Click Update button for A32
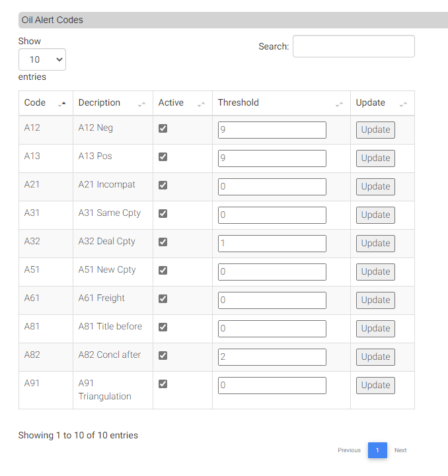Screen dimensions: 448x476 click(376, 244)
